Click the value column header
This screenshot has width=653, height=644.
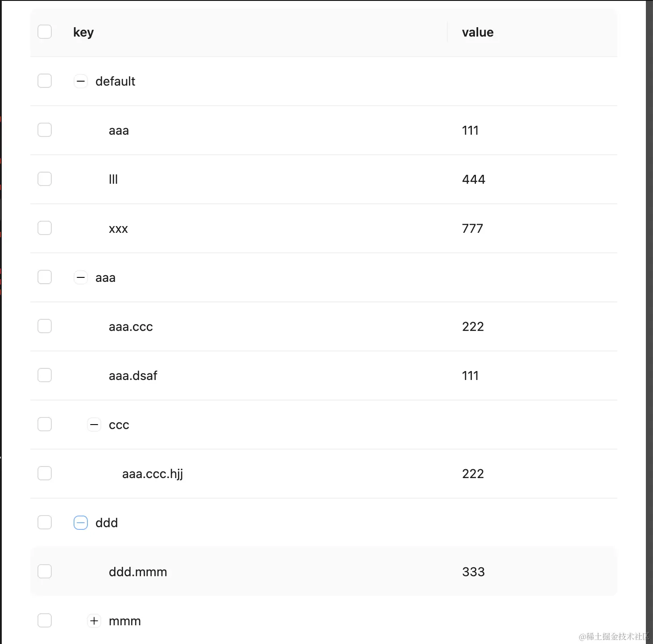coord(478,33)
